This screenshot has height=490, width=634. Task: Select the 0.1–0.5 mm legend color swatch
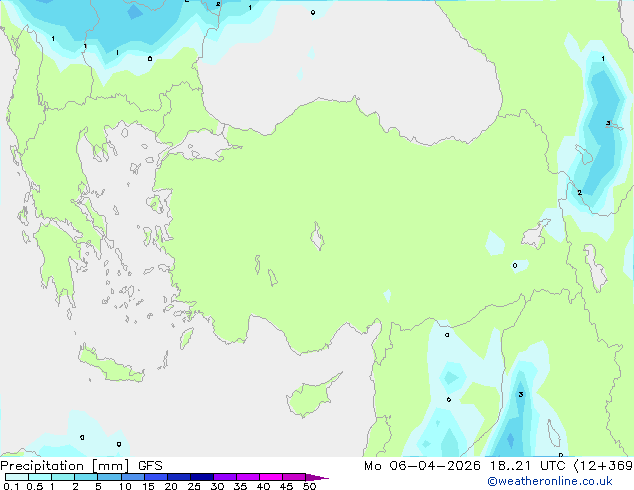pyautogui.click(x=17, y=477)
